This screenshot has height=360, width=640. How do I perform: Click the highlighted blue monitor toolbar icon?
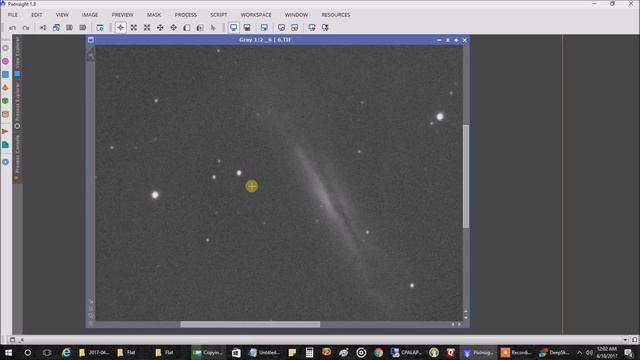pos(233,28)
